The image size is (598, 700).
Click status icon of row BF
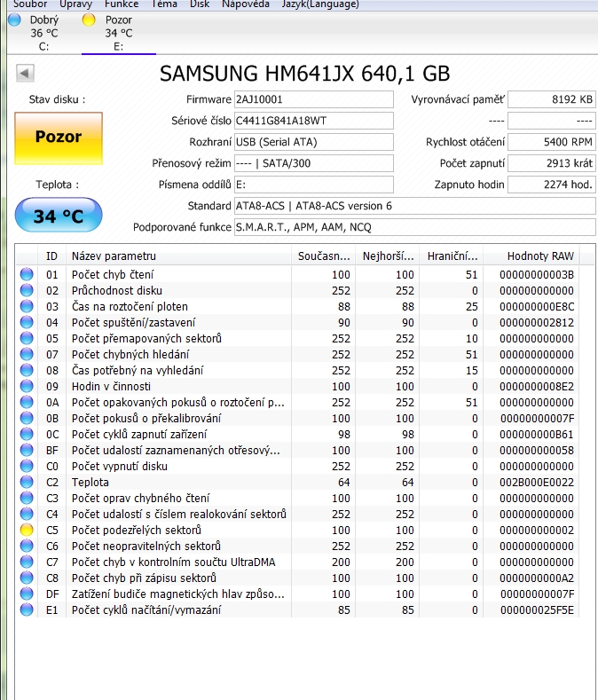[27, 450]
